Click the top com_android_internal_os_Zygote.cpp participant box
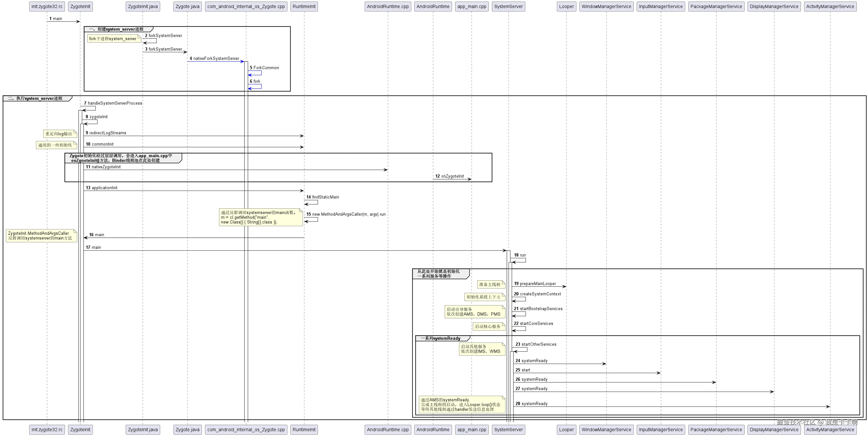 click(x=246, y=7)
